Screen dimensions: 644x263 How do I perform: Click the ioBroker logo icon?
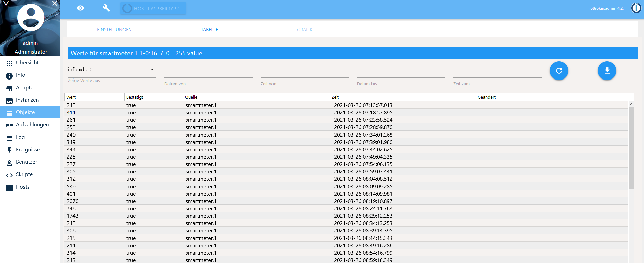pyautogui.click(x=636, y=8)
